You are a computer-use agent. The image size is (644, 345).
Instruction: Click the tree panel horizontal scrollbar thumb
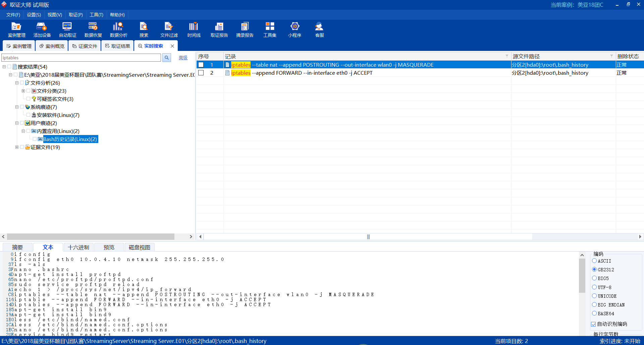[90, 236]
